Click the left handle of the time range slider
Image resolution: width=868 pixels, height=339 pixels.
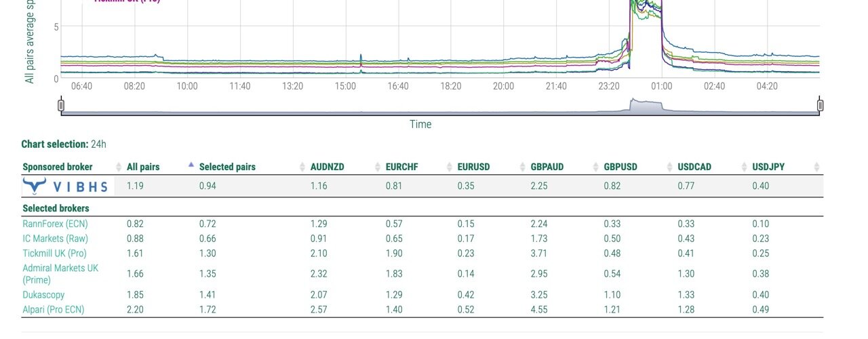click(61, 105)
